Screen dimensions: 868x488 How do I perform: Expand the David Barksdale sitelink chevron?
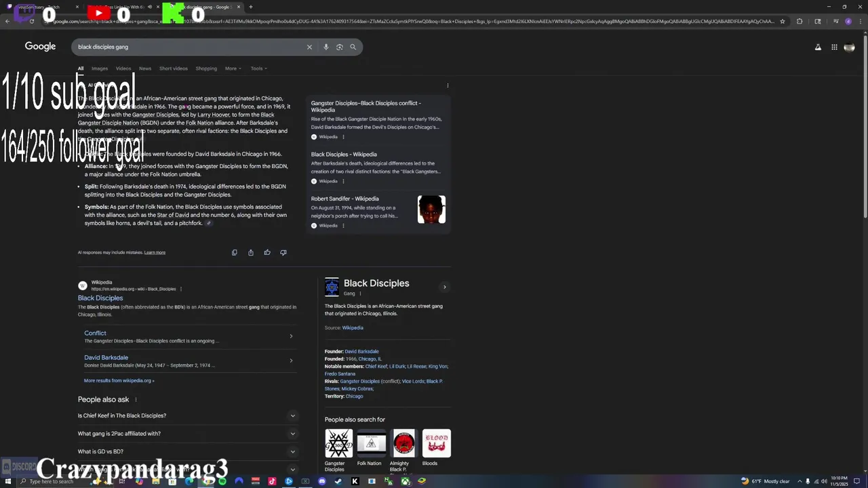tap(291, 361)
